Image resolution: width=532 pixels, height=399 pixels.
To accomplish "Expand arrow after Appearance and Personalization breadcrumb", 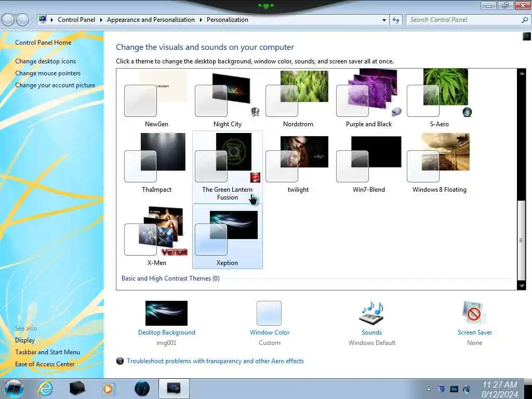I will coord(201,20).
